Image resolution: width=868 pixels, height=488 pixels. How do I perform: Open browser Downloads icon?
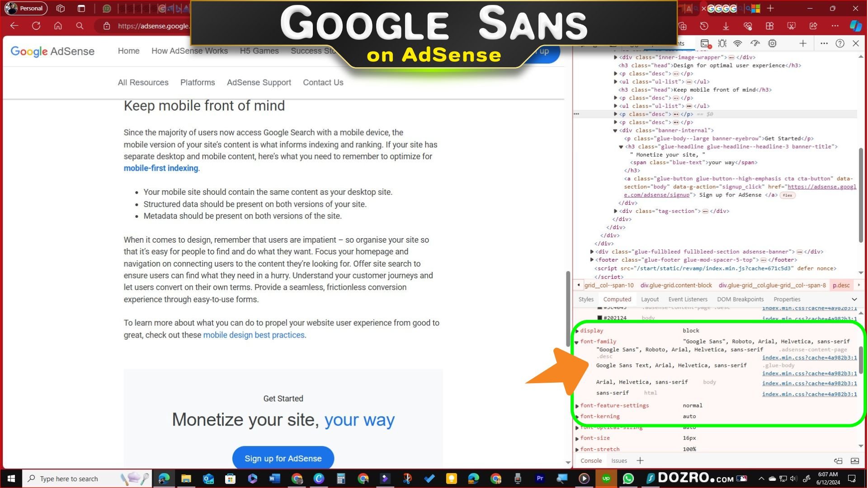pos(726,26)
